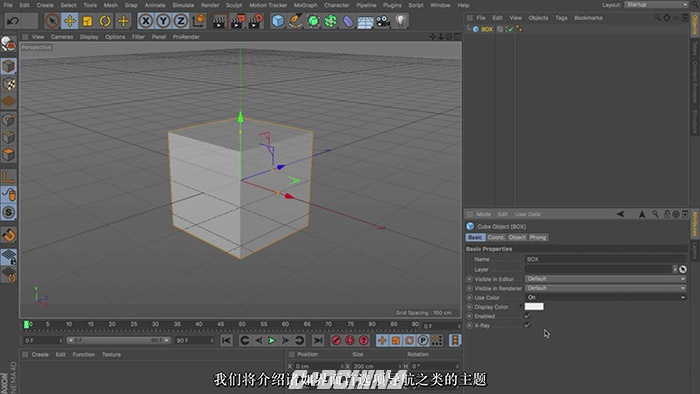Click the Display Color white swatch
The height and width of the screenshot is (394, 700).
[x=534, y=307]
